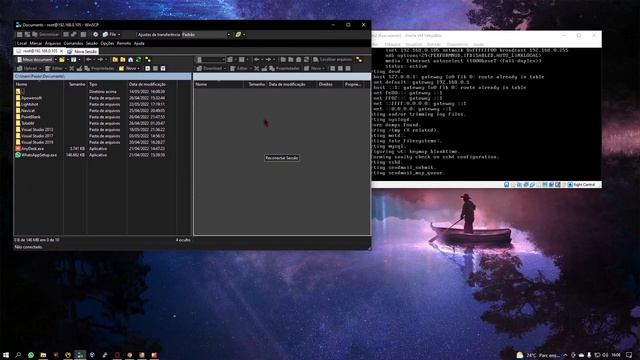Open the Nova Sessão tab
Screen dimensions: 640x360
click(82, 51)
